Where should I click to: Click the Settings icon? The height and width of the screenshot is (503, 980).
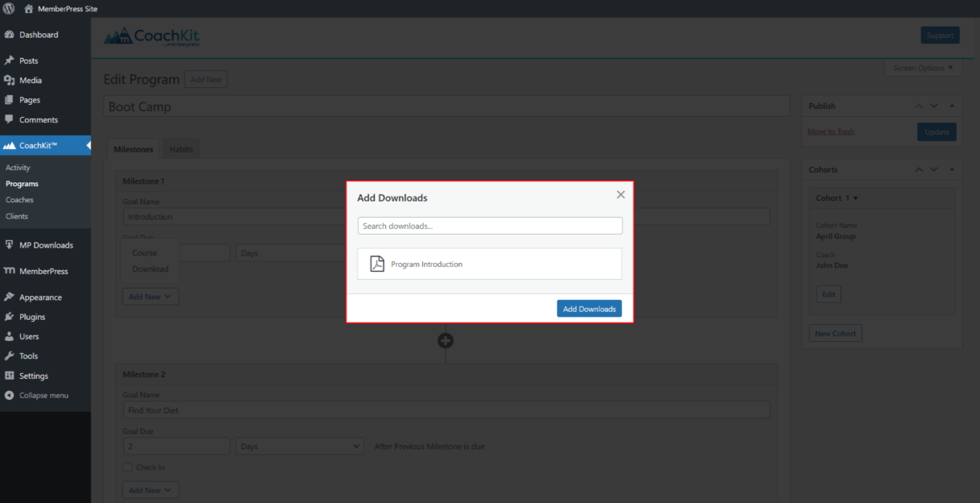(10, 376)
